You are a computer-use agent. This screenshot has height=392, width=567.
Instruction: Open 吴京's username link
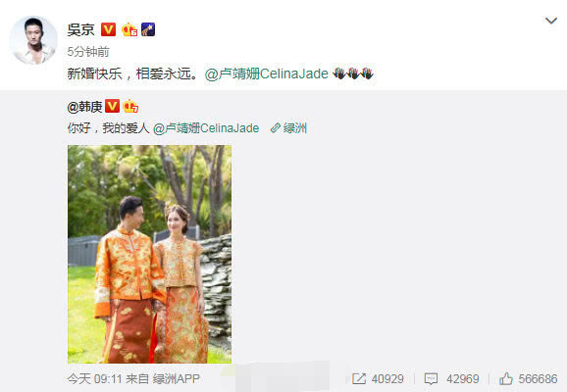click(81, 29)
